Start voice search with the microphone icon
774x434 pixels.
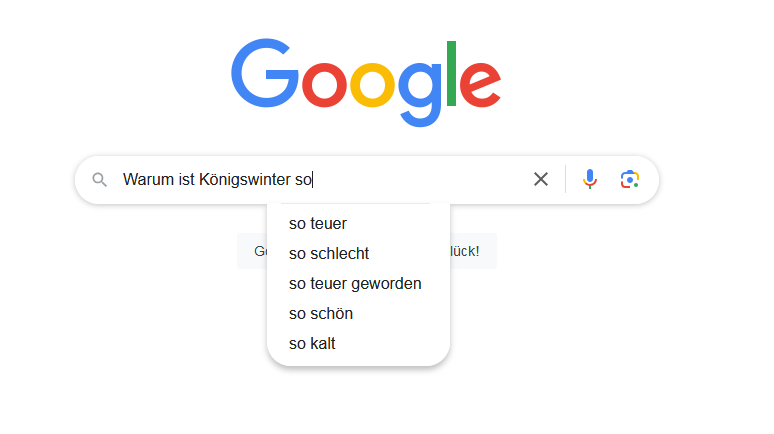pyautogui.click(x=590, y=179)
